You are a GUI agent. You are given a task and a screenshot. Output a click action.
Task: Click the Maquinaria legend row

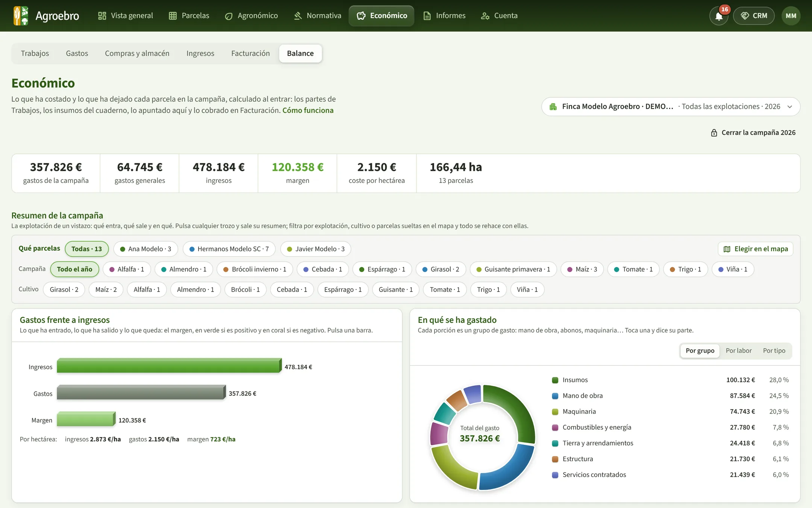(x=670, y=412)
